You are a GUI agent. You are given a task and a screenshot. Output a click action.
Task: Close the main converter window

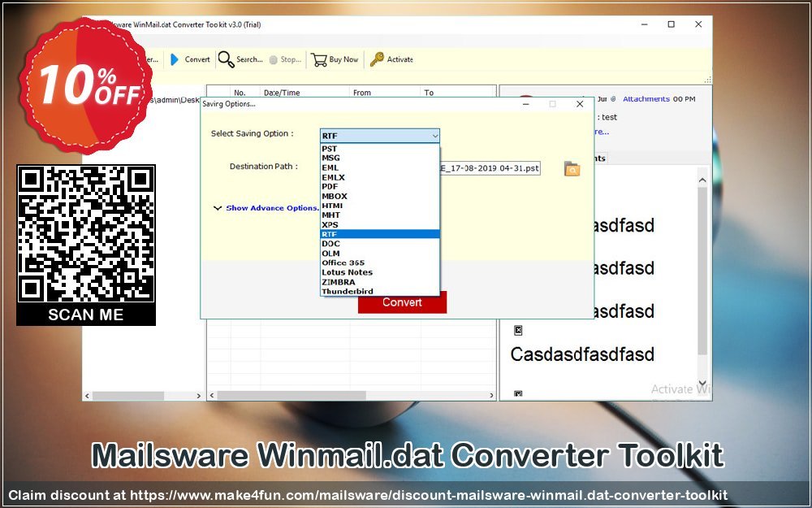click(x=698, y=24)
